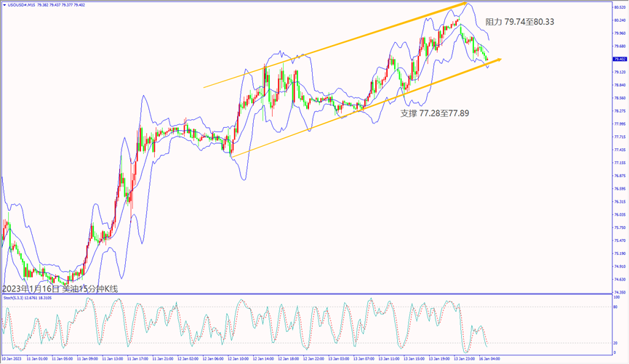Viewport: 629px width, 364px height.
Task: Click the current price tag 79.402
Action: coord(619,60)
